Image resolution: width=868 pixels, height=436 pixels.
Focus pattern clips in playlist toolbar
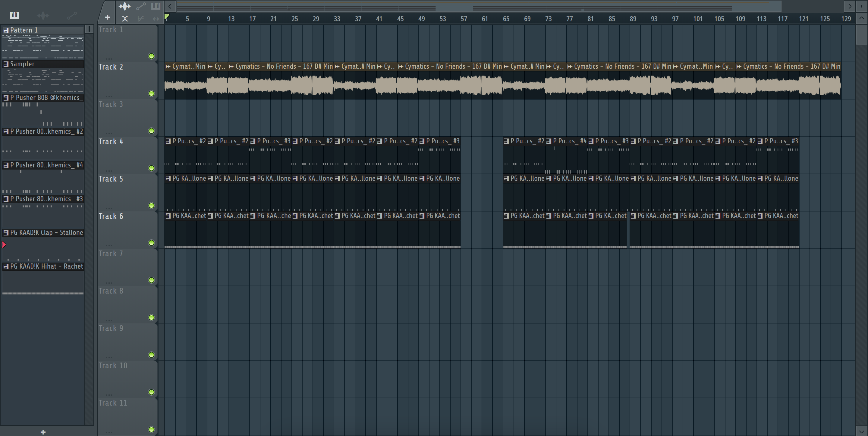[x=156, y=6]
